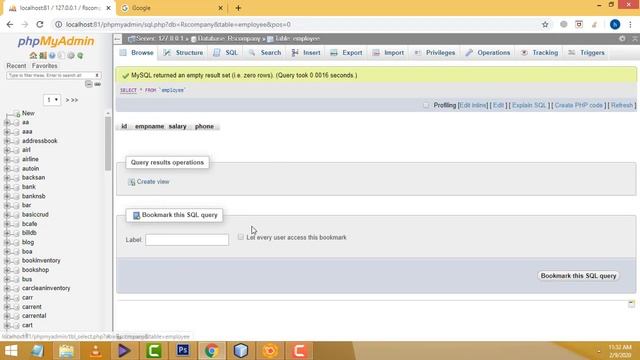This screenshot has width=640, height=360.
Task: Expand the basiccrud database node
Action: [7, 215]
